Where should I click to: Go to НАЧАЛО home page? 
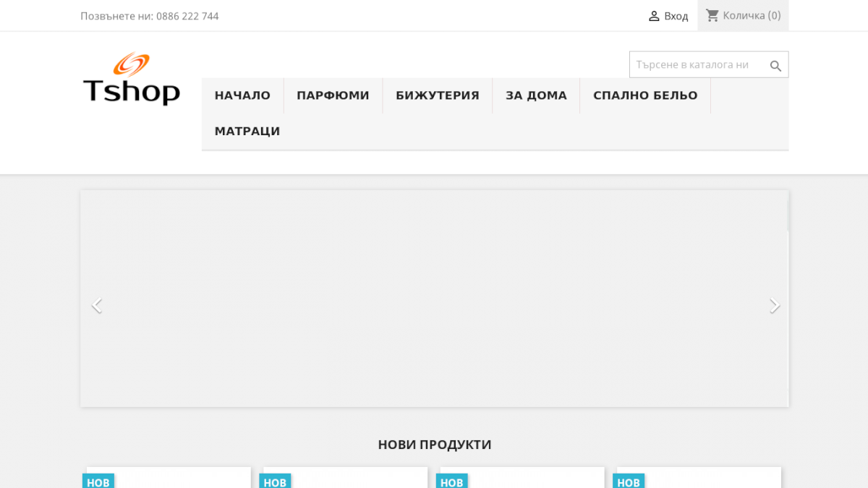[242, 95]
